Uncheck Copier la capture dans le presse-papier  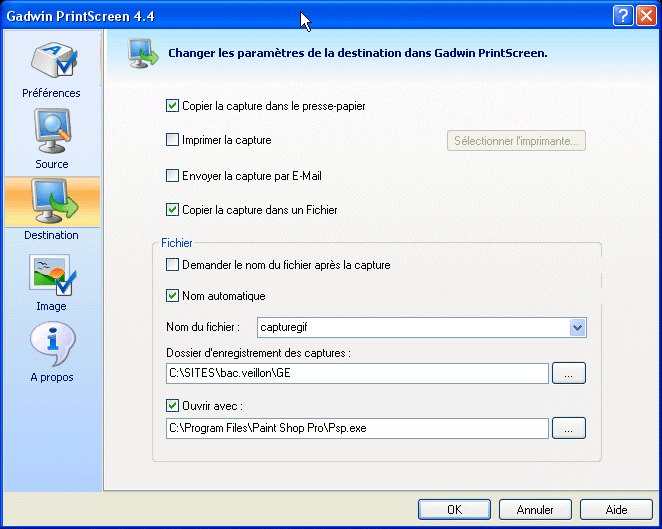tap(172, 106)
